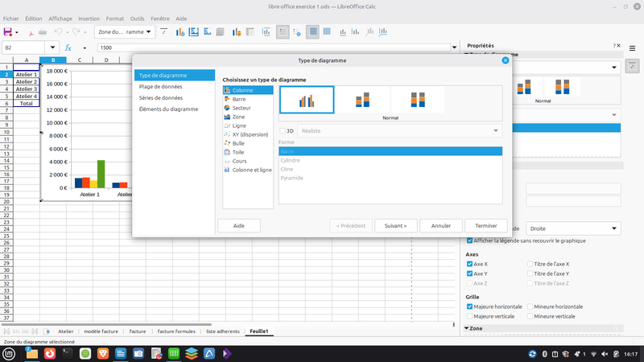Image resolution: width=644 pixels, height=362 pixels.
Task: Click the function wizard fx icon
Action: coord(68,47)
